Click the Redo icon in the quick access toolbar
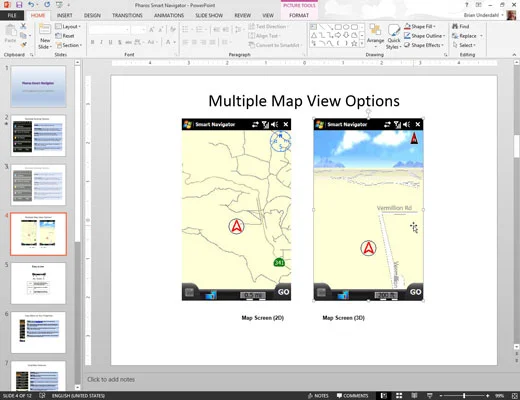Viewport: 520px width, 400px height. pos(47,5)
